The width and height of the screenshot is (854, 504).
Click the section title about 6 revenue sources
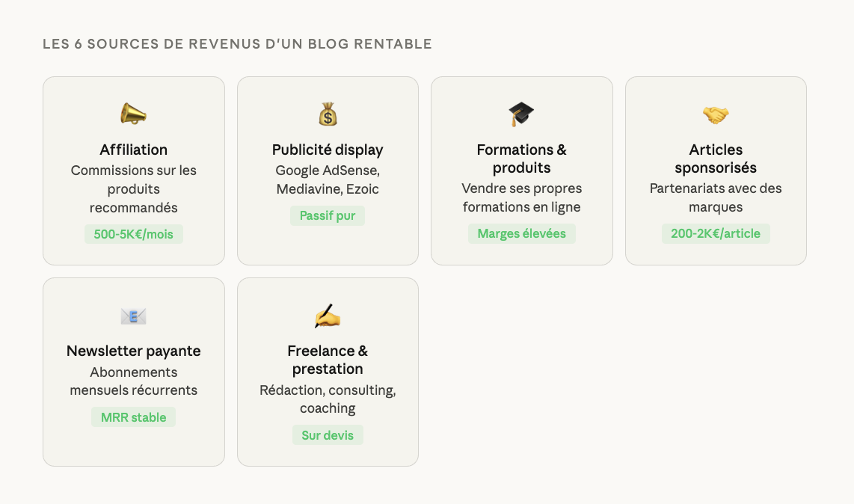click(x=238, y=44)
